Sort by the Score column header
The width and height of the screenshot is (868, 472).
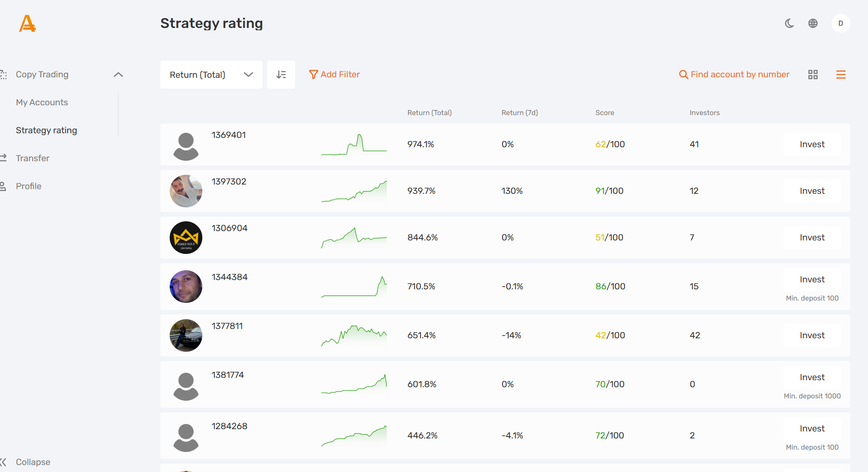605,112
